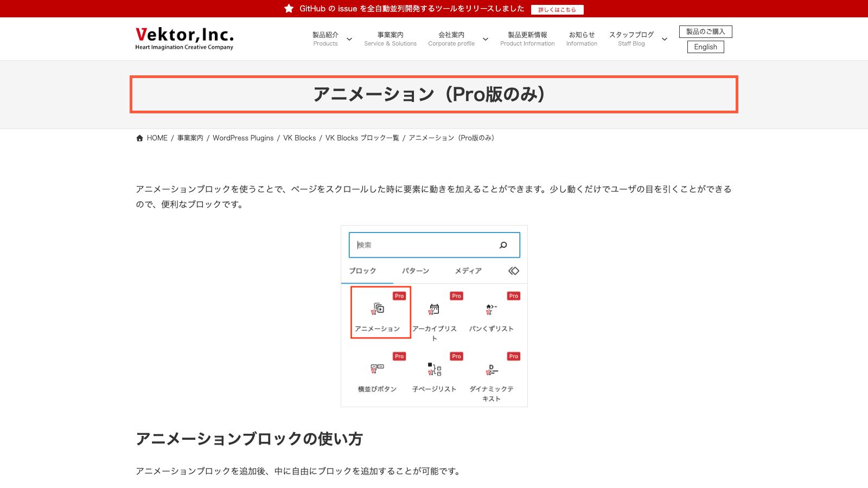The image size is (868, 488).
Task: Click the home icon in the breadcrumb
Action: click(x=139, y=138)
